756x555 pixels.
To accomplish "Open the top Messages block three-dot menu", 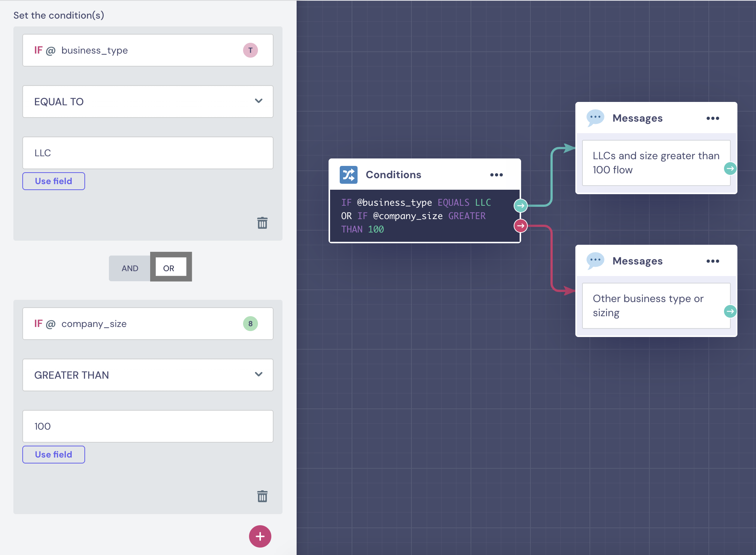I will pos(713,118).
